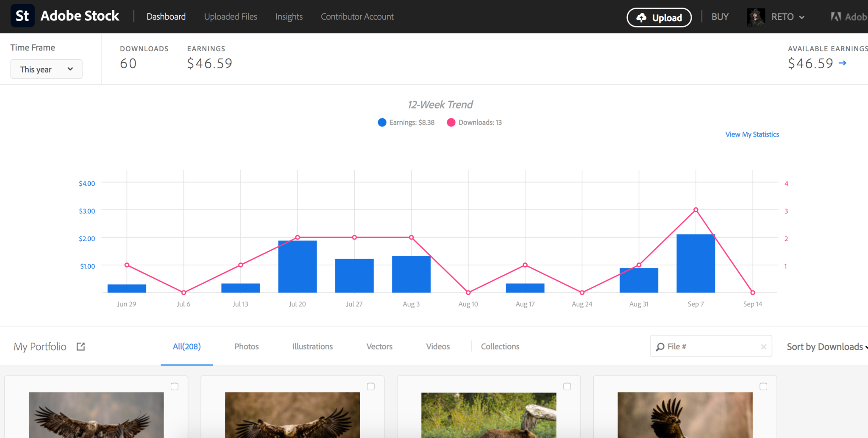This screenshot has height=438, width=868.
Task: Click the Adobe logo in the header
Action: 836,17
